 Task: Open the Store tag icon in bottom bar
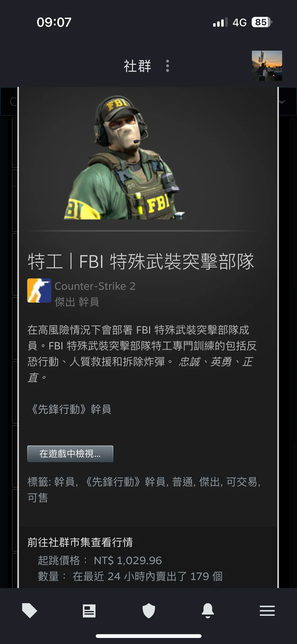(x=30, y=611)
